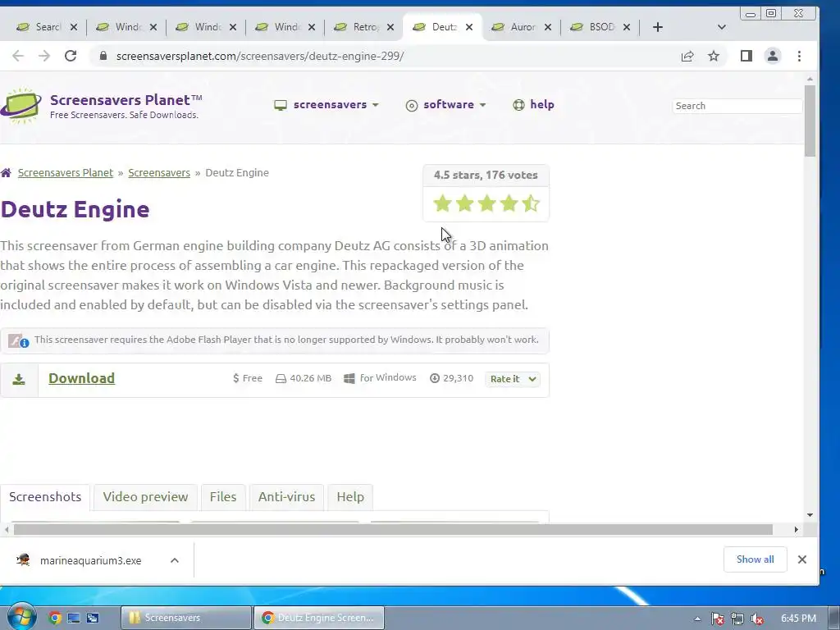
Task: Click the site padlock icon
Action: point(103,56)
